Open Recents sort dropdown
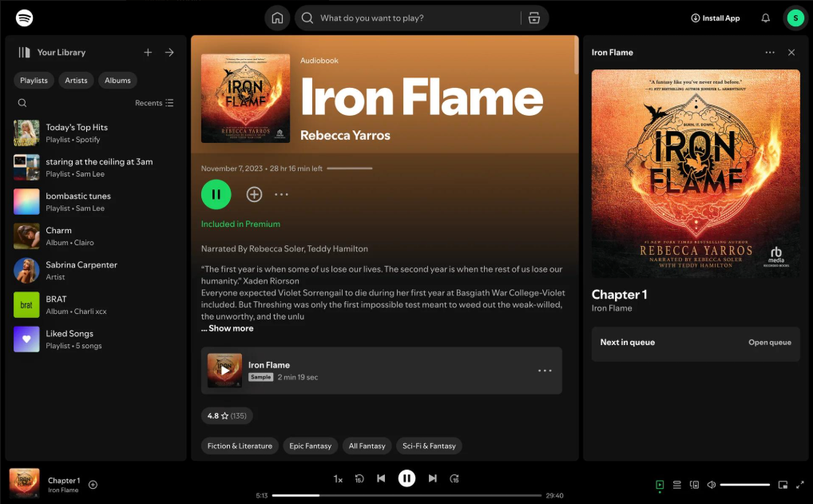813x504 pixels. (154, 103)
